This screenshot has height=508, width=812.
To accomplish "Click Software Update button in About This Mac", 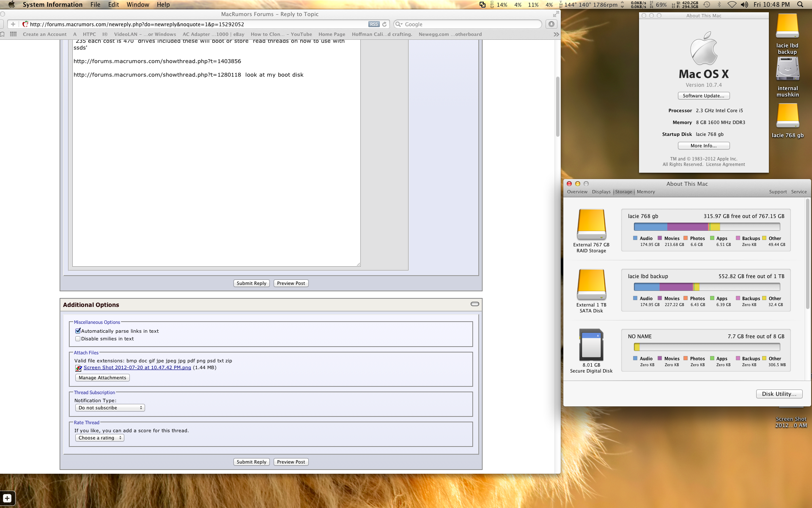I will 703,96.
